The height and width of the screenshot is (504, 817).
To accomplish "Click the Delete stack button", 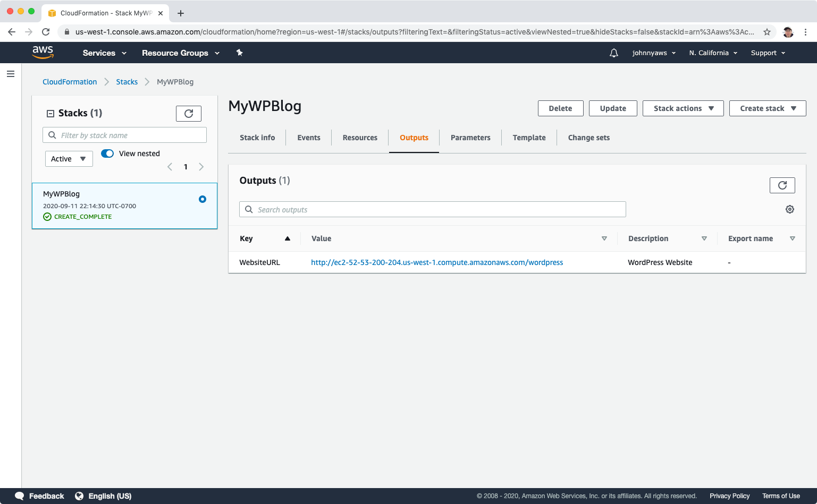I will [x=561, y=108].
